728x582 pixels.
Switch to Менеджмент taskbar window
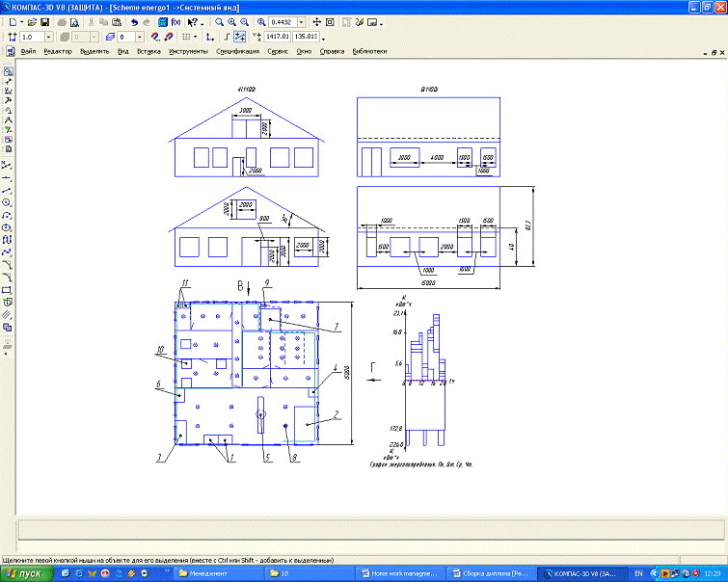coord(206,573)
